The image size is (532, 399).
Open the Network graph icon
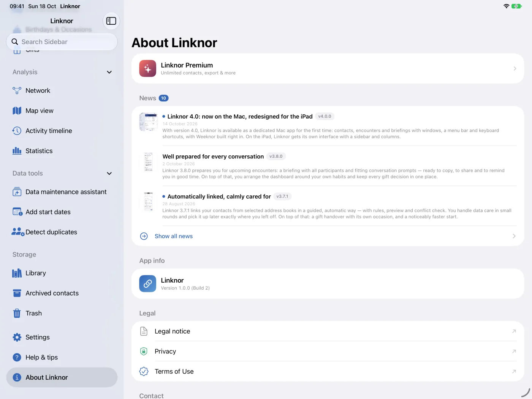[x=17, y=90]
